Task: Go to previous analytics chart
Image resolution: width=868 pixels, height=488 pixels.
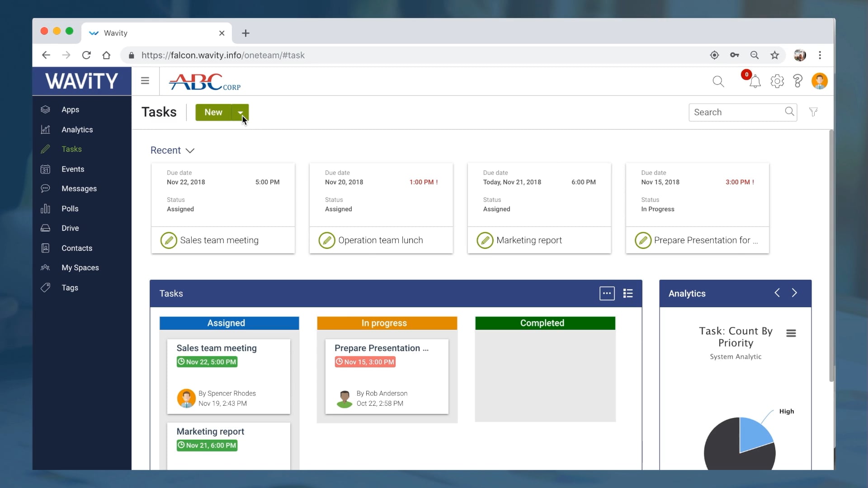Action: click(x=777, y=293)
